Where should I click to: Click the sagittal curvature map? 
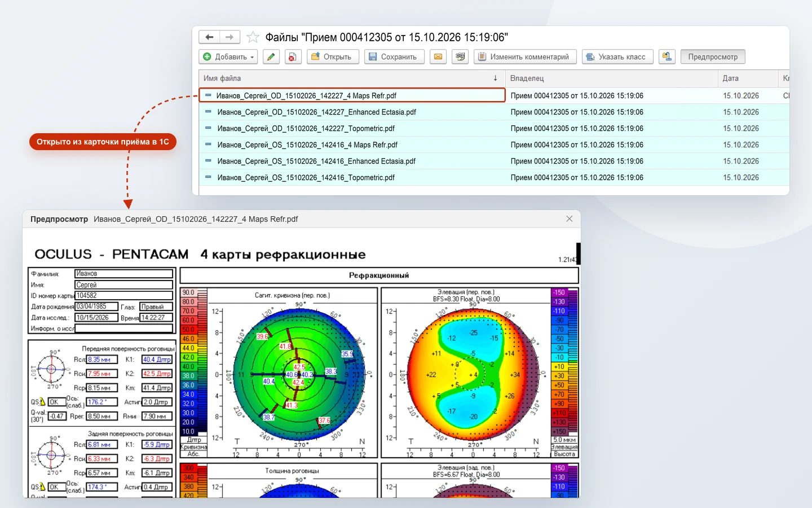(x=299, y=374)
